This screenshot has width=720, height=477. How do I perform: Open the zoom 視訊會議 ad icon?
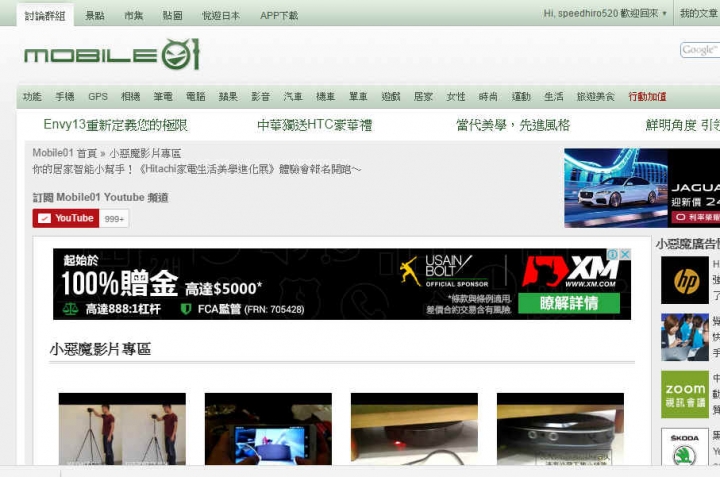685,394
